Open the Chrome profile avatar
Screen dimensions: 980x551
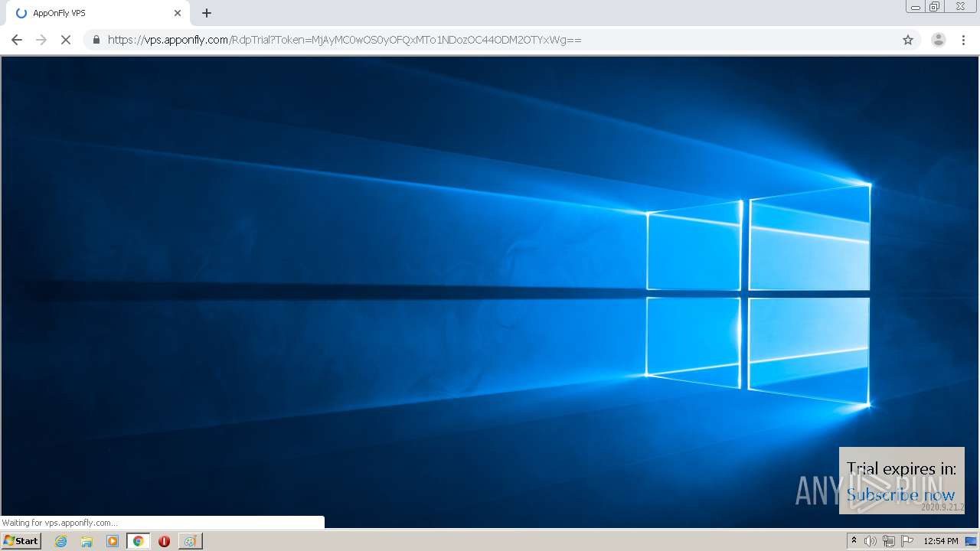(938, 40)
